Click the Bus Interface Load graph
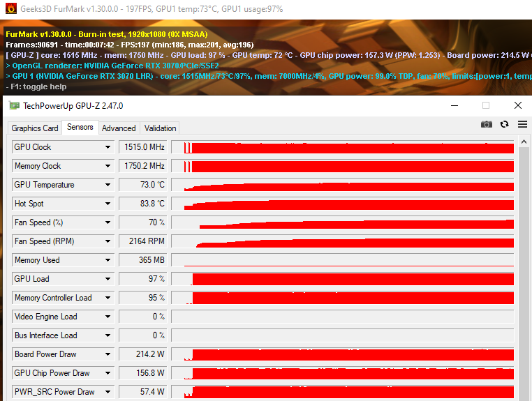 [343, 335]
